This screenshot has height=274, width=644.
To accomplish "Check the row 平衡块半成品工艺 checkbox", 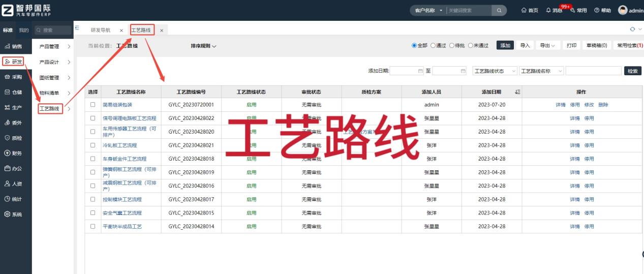I will (93, 226).
